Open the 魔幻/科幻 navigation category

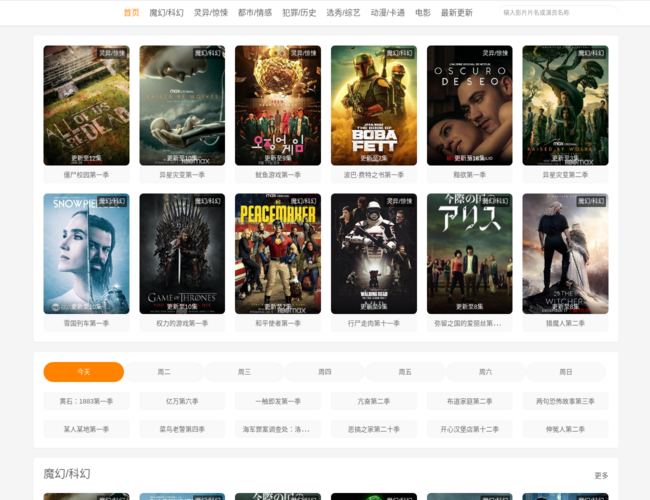[166, 13]
